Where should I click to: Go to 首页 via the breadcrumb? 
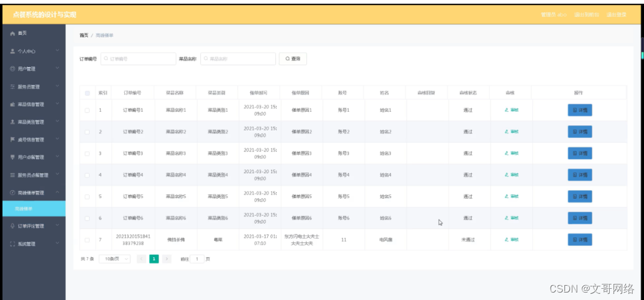(84, 35)
